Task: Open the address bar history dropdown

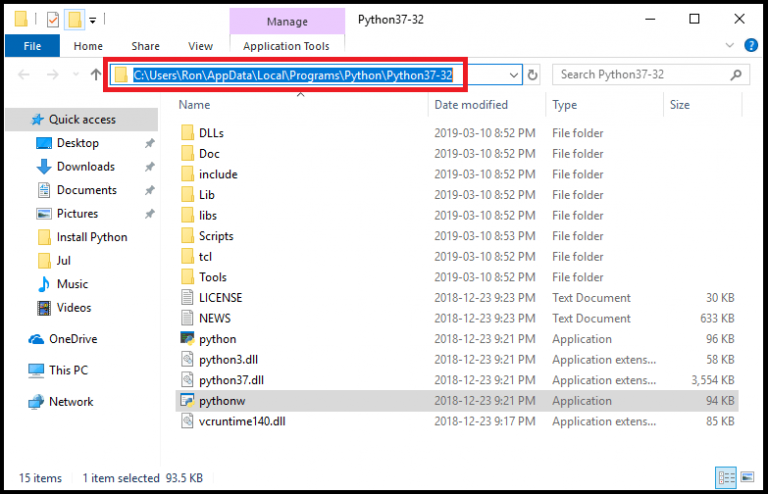Action: pyautogui.click(x=513, y=75)
